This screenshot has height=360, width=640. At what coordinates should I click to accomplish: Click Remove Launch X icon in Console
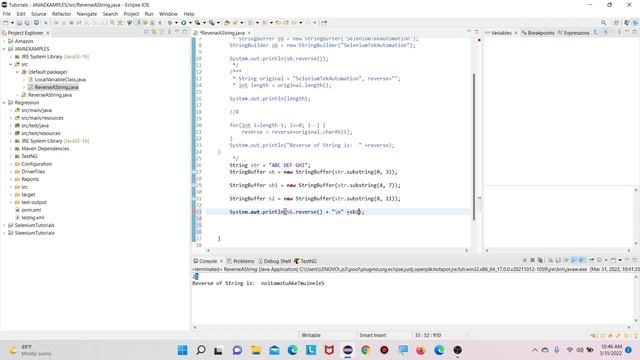532,260
